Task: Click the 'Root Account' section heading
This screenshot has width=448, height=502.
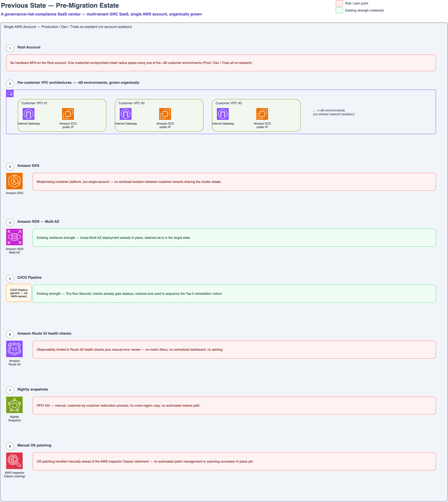Action: 29,47
